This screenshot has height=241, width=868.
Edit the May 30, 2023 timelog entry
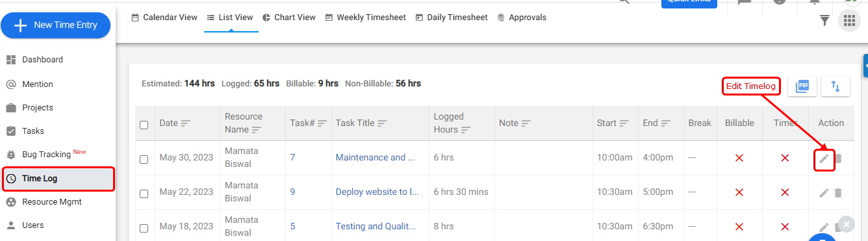[x=824, y=158]
